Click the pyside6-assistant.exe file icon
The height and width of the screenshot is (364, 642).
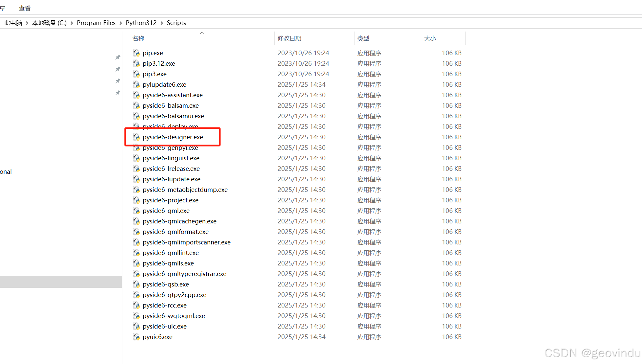click(136, 95)
